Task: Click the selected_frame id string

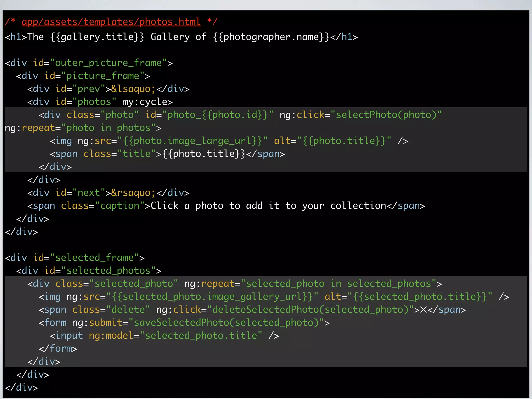Action: coord(94,258)
